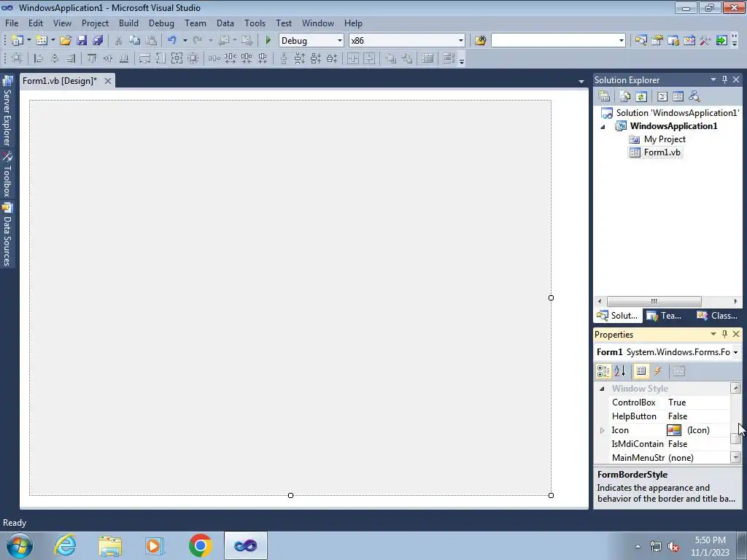Open the Server Explorer side tab

point(7,111)
